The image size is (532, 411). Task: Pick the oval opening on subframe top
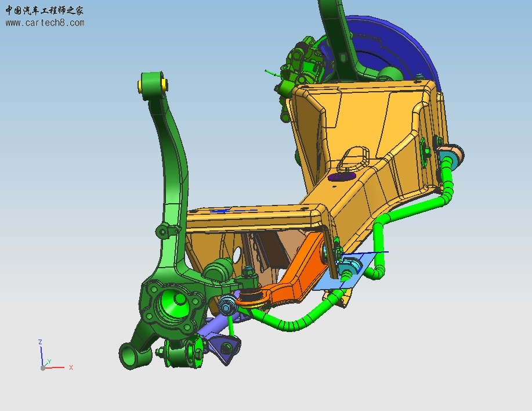click(x=354, y=158)
